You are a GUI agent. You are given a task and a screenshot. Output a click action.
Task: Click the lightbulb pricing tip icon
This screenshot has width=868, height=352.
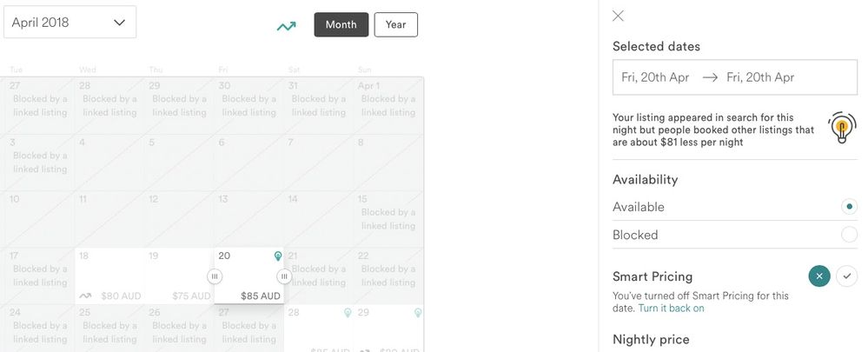(840, 129)
